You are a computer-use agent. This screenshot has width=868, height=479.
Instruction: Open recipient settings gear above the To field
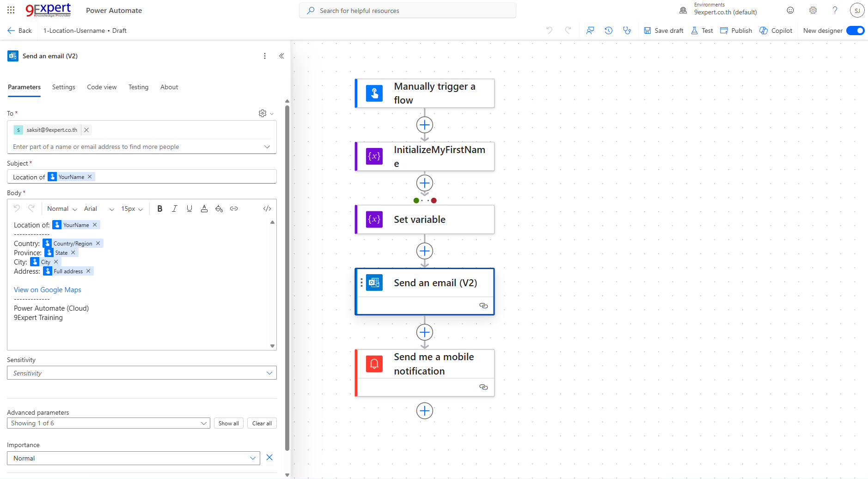pos(262,113)
